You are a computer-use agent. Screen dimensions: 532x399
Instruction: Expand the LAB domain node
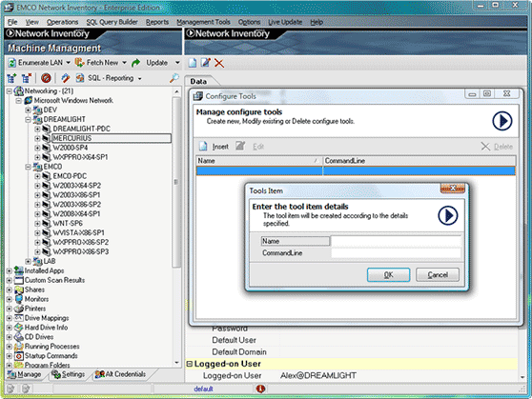click(29, 261)
